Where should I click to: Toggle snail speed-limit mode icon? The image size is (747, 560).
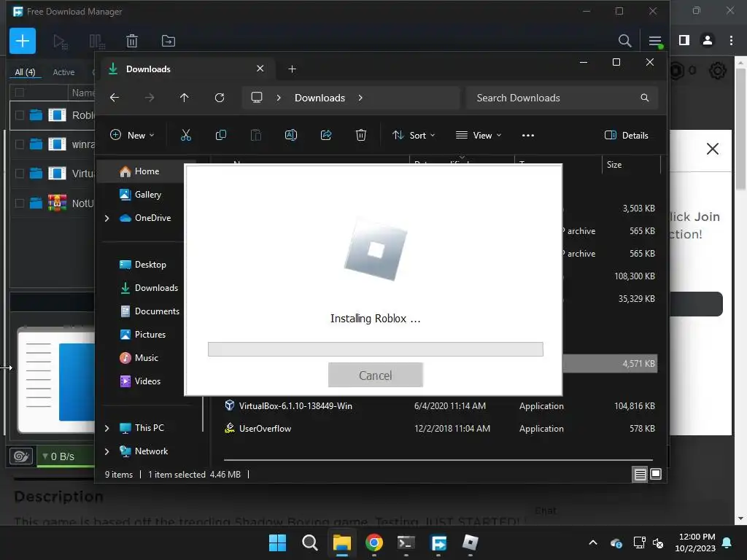21,456
